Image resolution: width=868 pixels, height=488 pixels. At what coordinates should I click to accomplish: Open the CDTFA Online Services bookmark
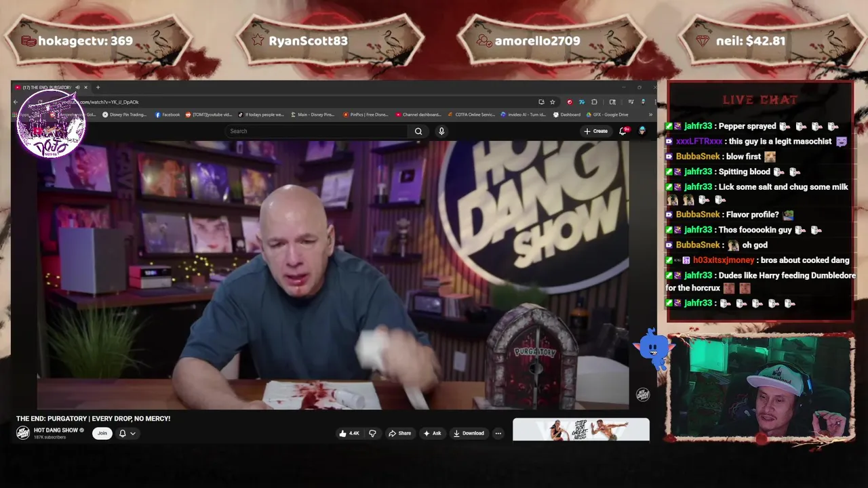tap(471, 115)
